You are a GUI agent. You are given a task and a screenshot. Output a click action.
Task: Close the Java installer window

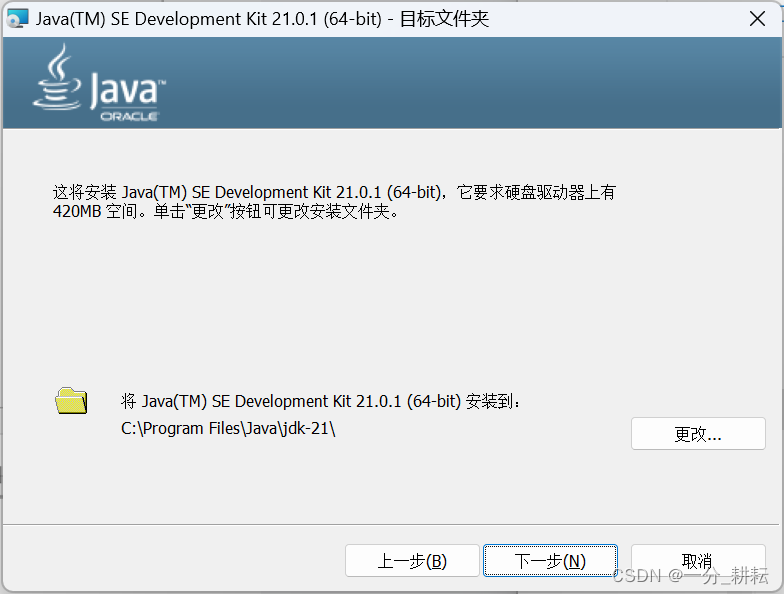pos(757,19)
